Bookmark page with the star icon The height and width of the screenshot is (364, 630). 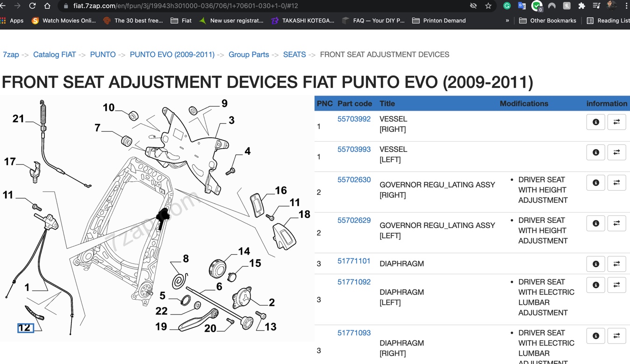tap(488, 6)
